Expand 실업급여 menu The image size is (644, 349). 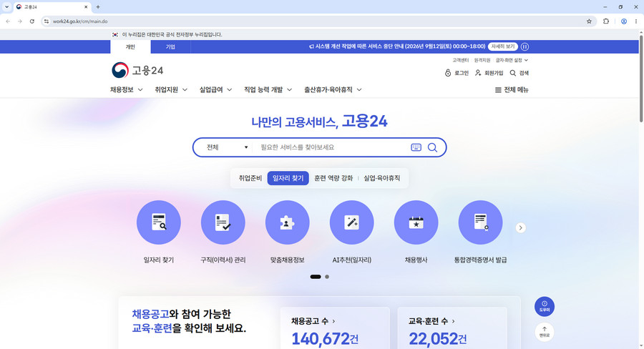pyautogui.click(x=215, y=89)
